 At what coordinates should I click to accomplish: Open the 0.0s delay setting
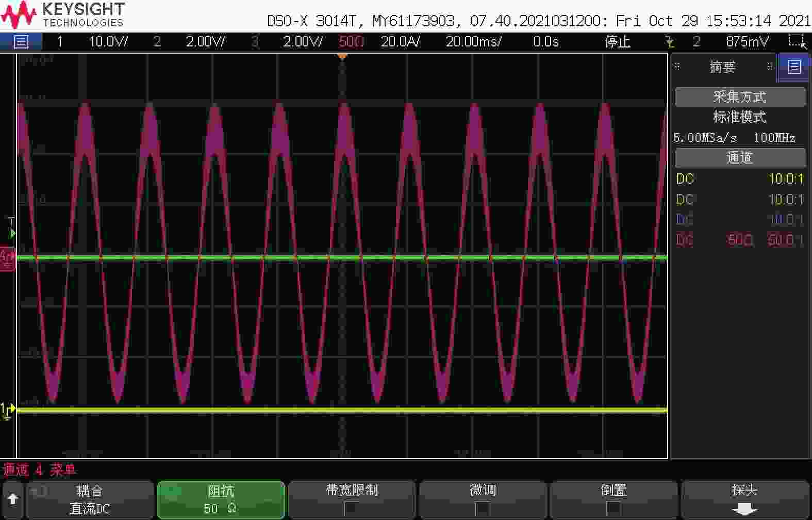click(546, 42)
